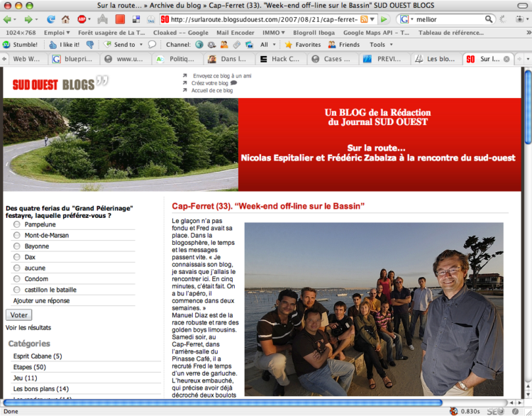The image size is (532, 416).
Task: Click the Voter button
Action: click(19, 314)
